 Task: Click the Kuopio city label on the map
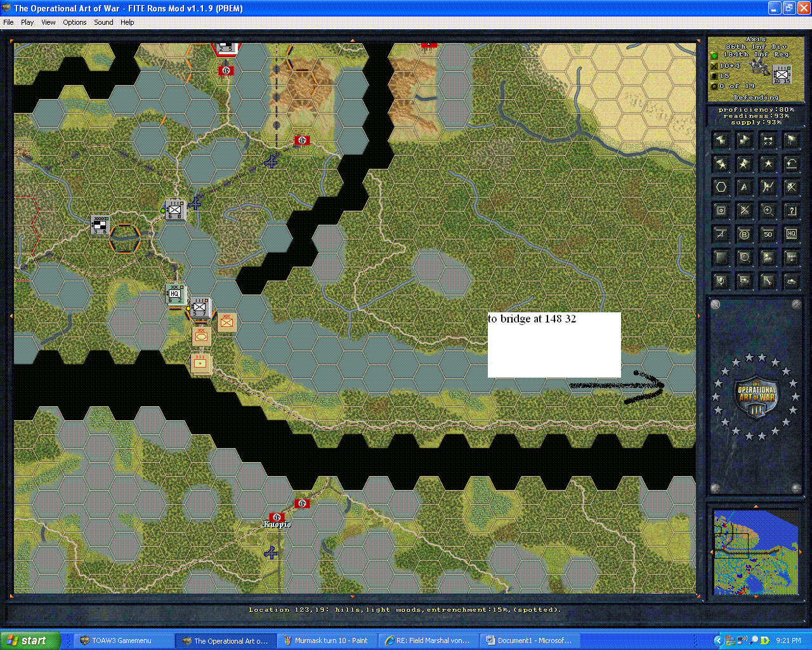click(277, 524)
